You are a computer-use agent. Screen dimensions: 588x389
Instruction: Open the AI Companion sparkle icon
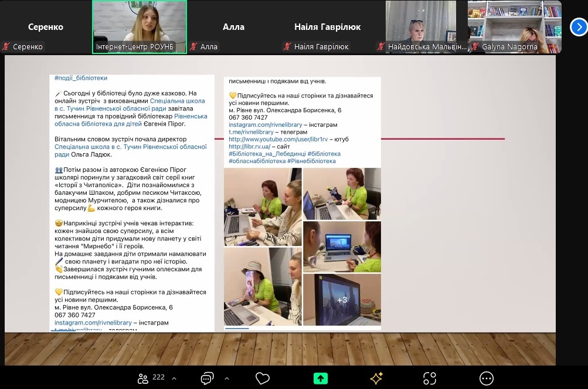(x=376, y=378)
